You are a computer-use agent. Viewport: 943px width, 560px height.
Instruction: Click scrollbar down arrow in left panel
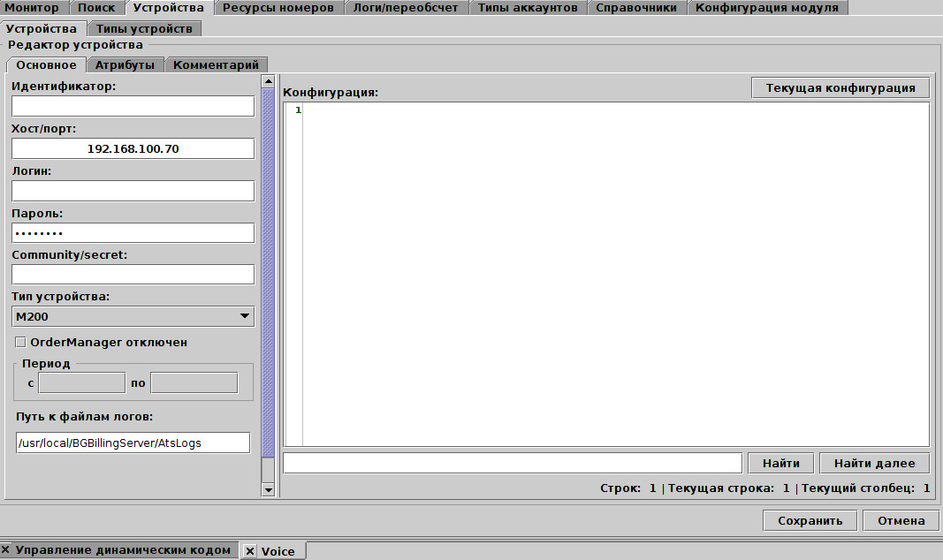269,488
